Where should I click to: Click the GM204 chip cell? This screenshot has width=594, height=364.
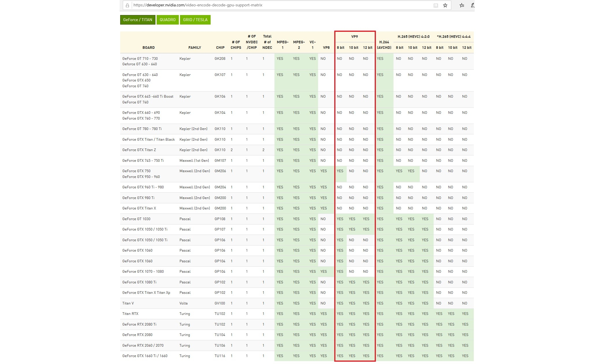[x=220, y=187]
